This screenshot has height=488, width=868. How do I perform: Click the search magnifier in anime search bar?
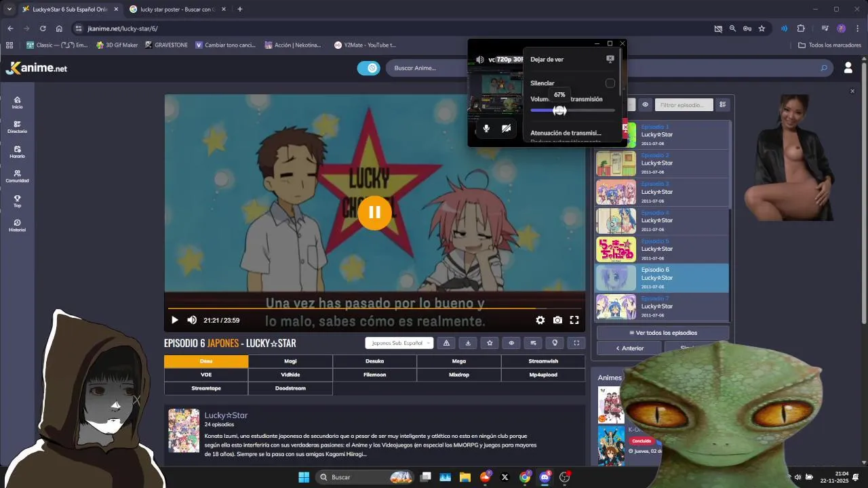(824, 68)
